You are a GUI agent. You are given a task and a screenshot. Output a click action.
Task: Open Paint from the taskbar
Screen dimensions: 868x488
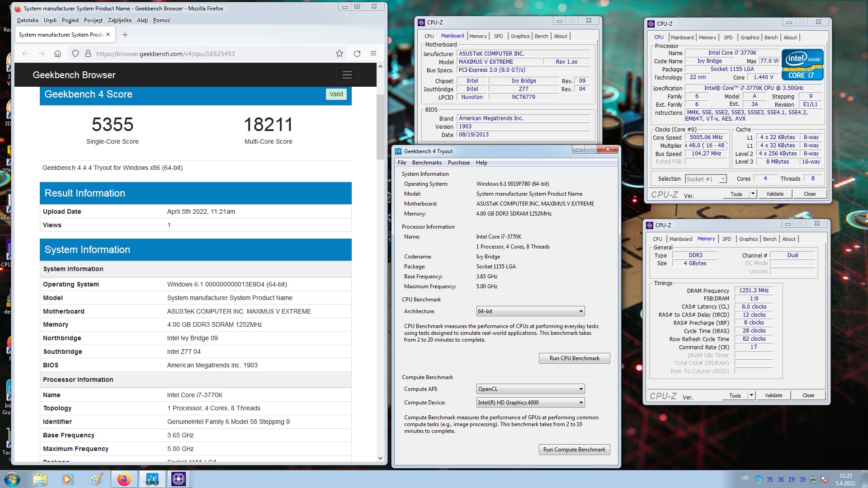95,479
